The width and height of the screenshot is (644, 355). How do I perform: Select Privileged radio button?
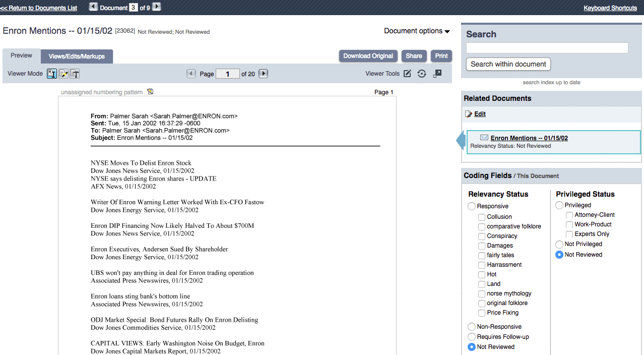(559, 205)
